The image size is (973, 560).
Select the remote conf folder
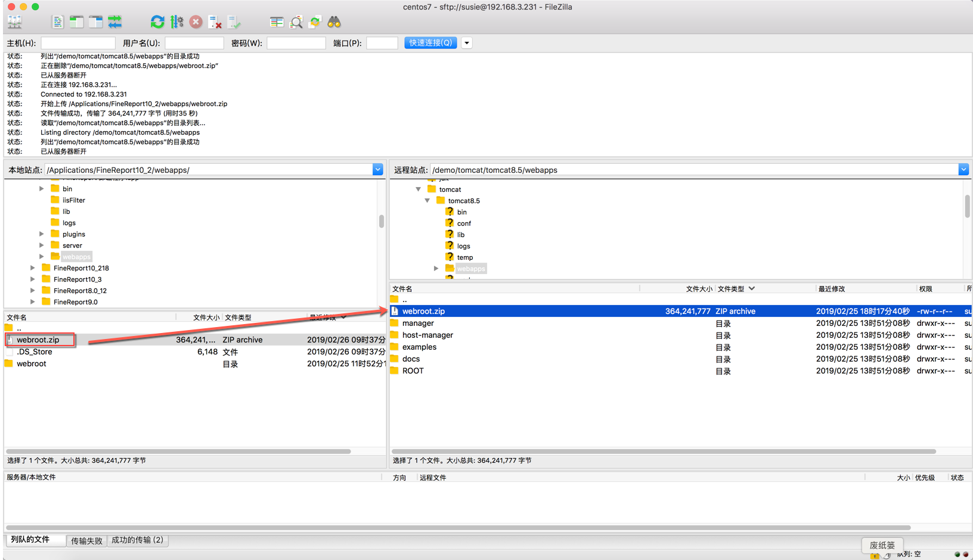464,223
